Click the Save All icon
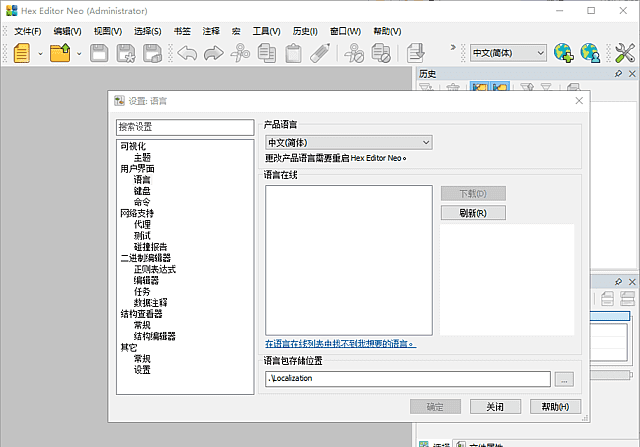Image resolution: width=640 pixels, height=447 pixels. tap(153, 53)
